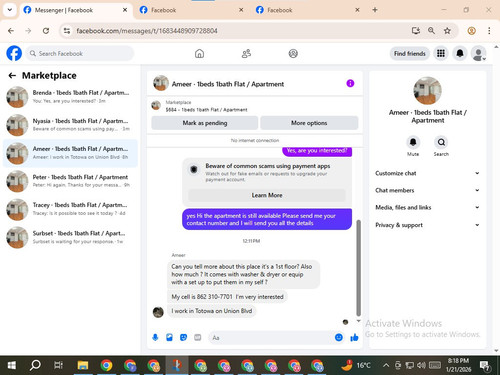This screenshot has height=375, width=500.
Task: Open the Friends icon in top navigation
Action: click(246, 53)
